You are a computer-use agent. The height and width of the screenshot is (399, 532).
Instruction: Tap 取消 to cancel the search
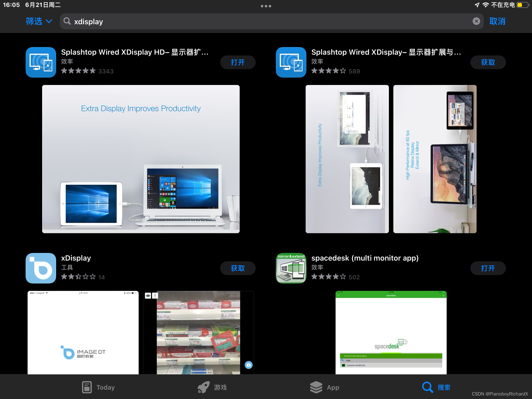tap(497, 21)
